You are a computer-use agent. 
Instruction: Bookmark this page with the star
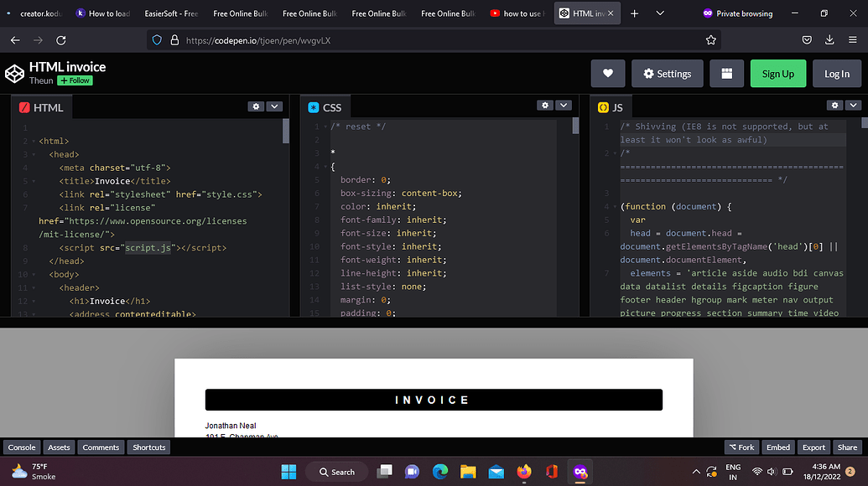711,40
